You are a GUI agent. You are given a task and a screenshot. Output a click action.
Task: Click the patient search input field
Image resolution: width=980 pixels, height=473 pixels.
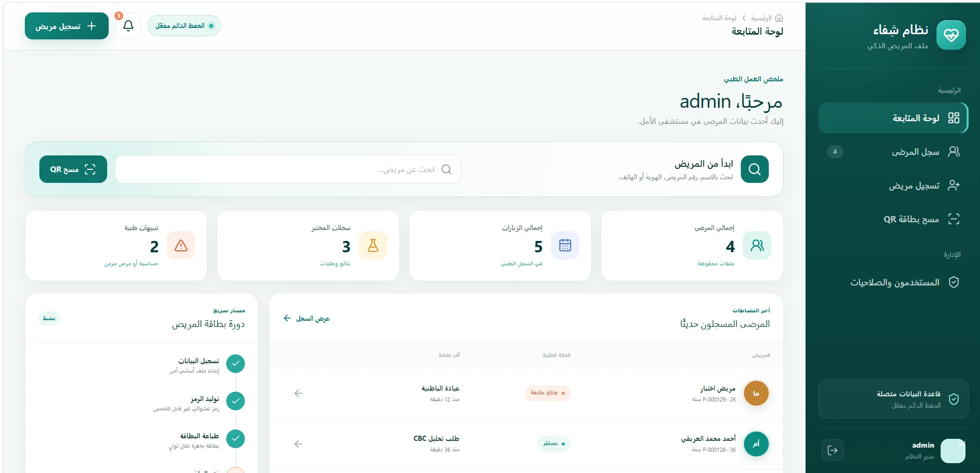[288, 169]
